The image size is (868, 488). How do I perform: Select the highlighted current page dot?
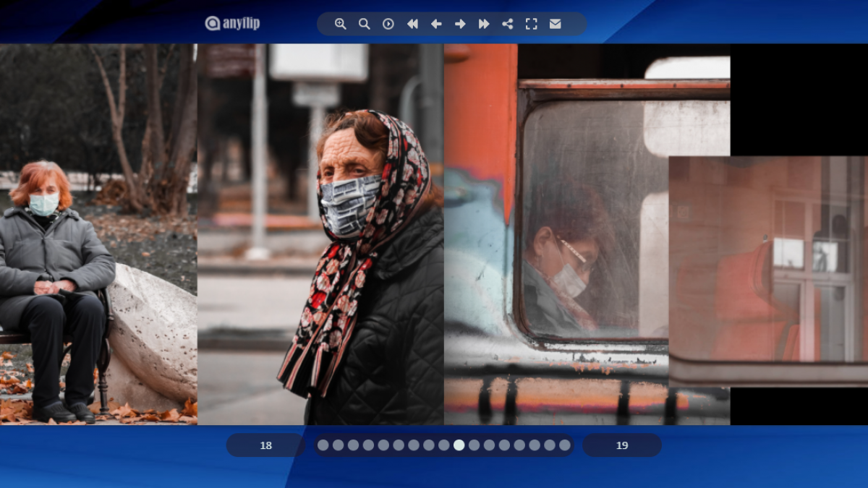[459, 445]
